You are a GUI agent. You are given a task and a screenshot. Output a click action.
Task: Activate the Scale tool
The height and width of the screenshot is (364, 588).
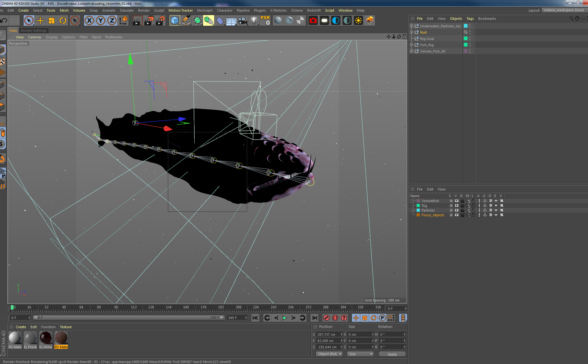pyautogui.click(x=51, y=20)
